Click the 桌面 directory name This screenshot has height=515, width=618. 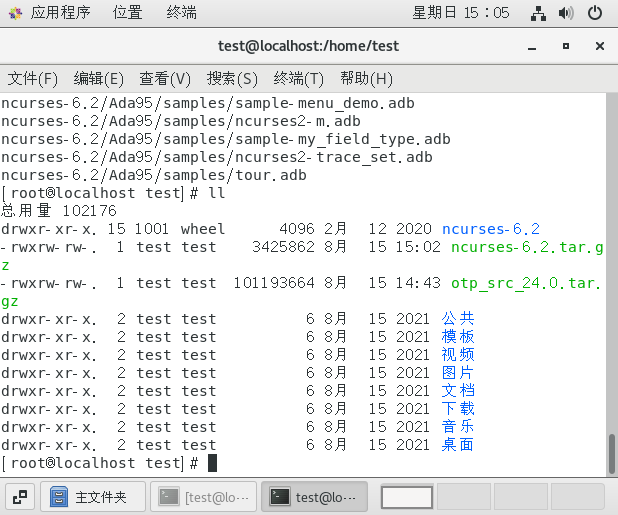tap(458, 444)
